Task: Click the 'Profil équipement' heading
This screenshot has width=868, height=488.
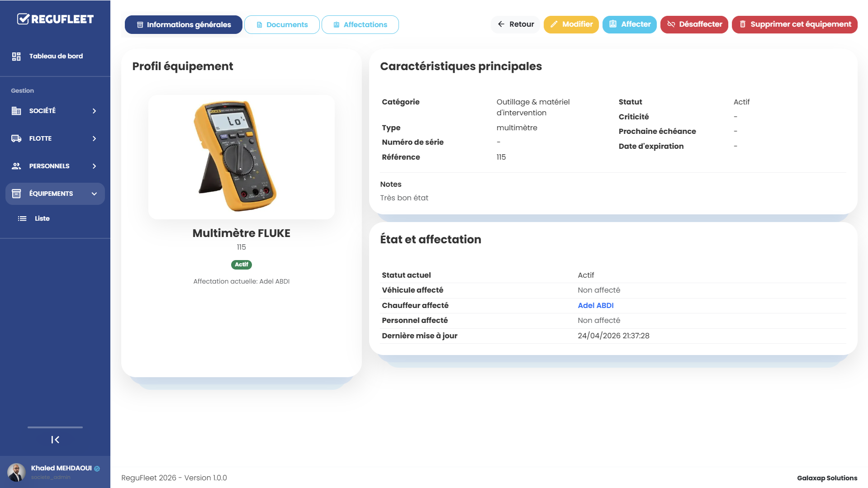Action: pos(183,66)
